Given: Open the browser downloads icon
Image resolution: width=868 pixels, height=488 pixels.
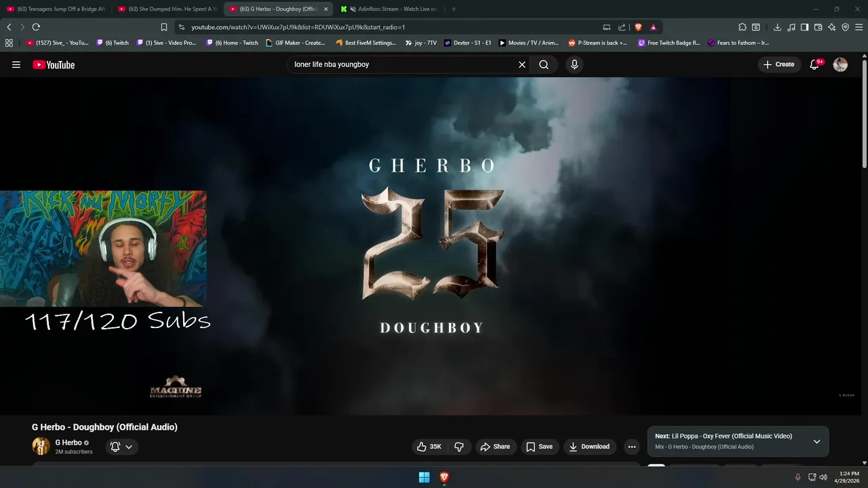Looking at the screenshot, I should coord(777,27).
